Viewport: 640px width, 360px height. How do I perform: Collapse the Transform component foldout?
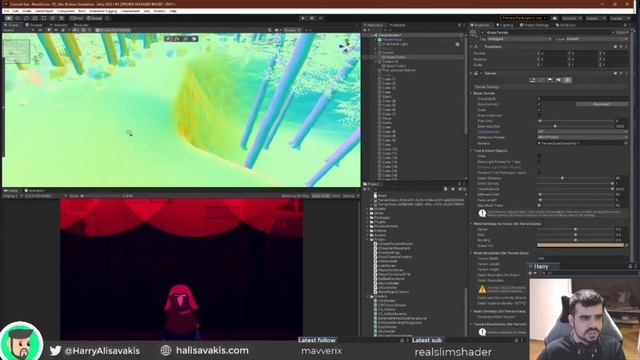[x=471, y=47]
